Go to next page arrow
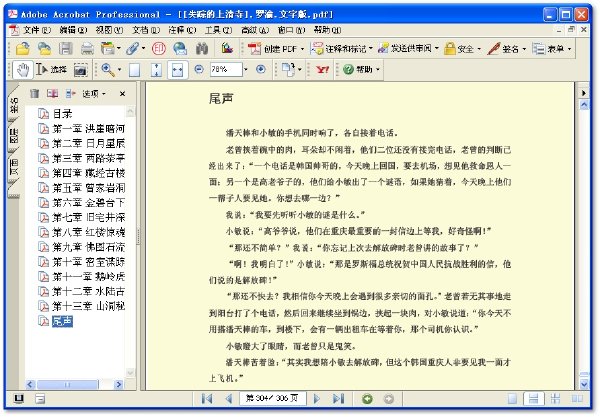Screen dimensions: 600x417 [316, 399]
